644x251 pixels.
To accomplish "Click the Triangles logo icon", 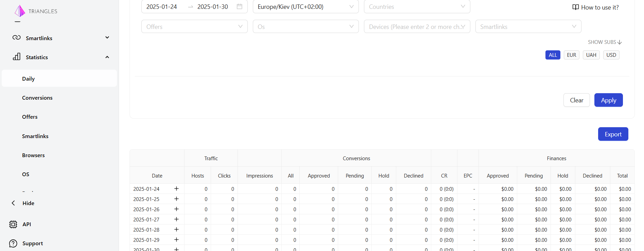I will click(20, 11).
